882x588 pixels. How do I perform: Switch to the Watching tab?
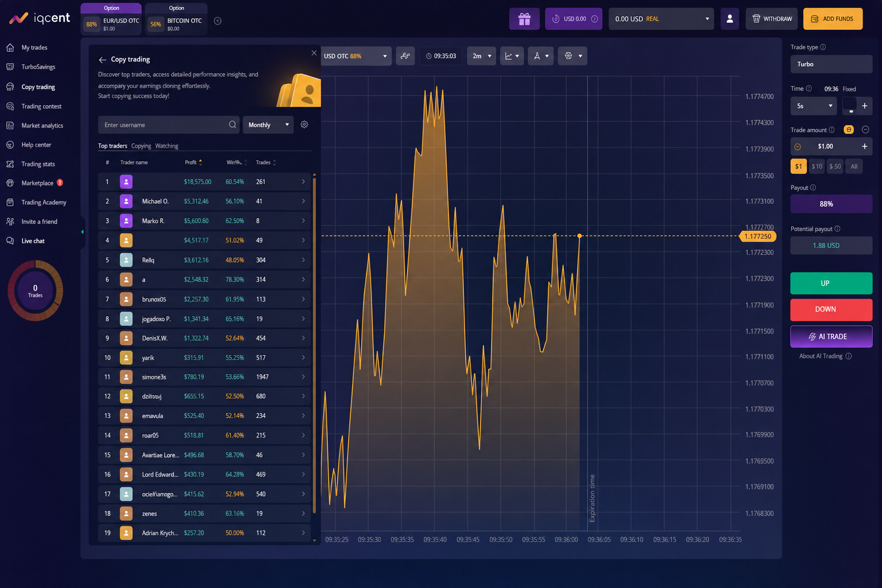(x=167, y=146)
